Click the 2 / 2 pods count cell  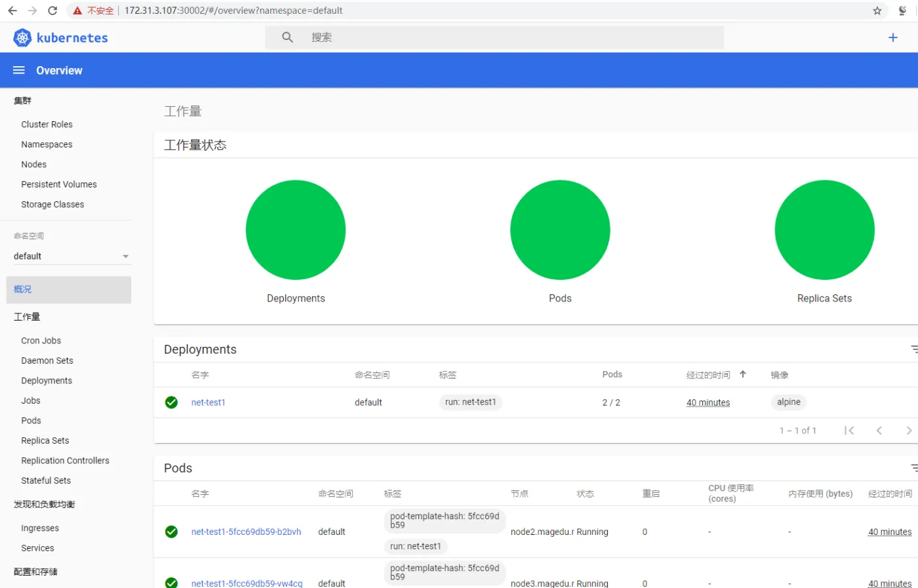click(x=611, y=402)
